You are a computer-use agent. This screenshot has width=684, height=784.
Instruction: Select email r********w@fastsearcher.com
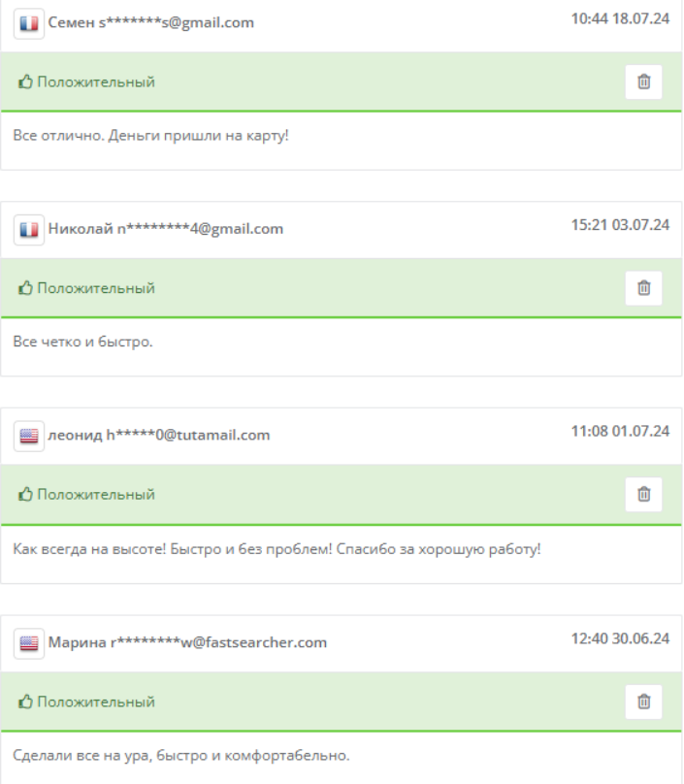(x=218, y=642)
